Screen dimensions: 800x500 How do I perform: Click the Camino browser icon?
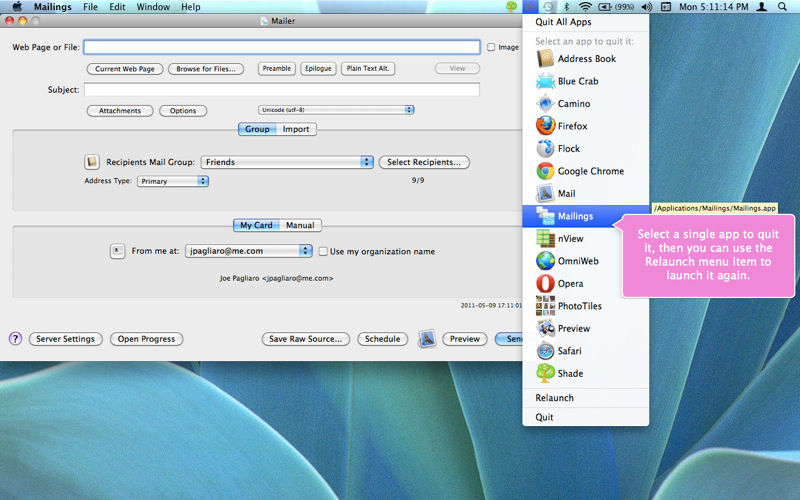point(545,104)
